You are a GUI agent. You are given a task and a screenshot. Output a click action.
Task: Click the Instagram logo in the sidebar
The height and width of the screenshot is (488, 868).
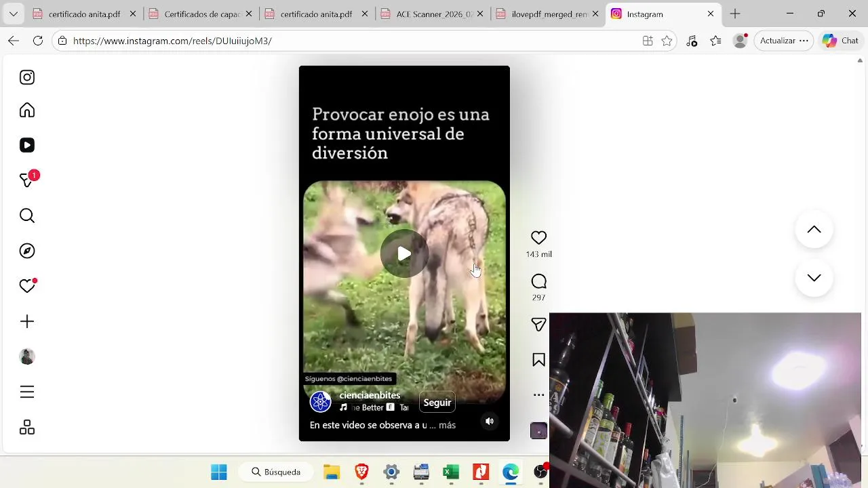pyautogui.click(x=27, y=77)
